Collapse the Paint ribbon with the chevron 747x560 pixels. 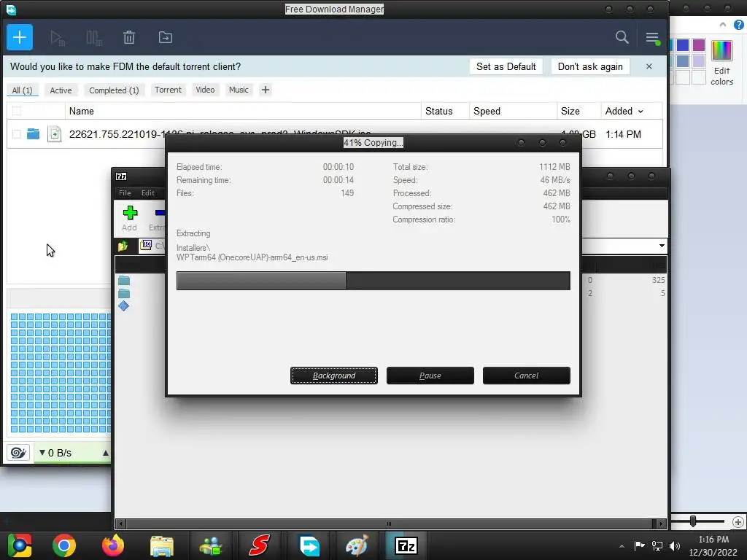click(723, 25)
